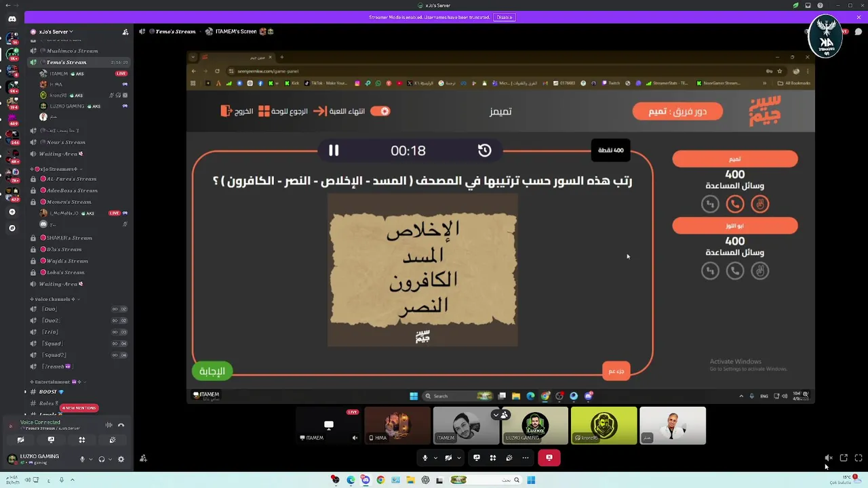Turn on camera in the call control bar
Viewport: 868px width, 488px height.
pos(448,457)
